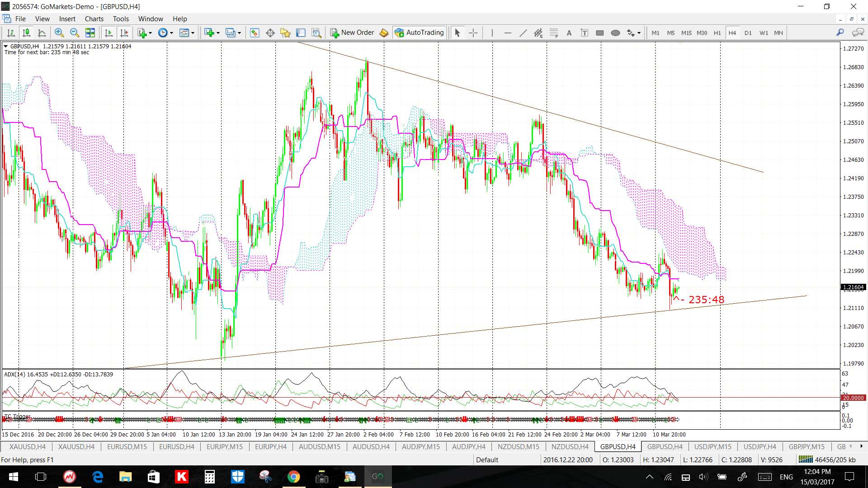Screen dimensions: 868x488
Task: Select the trendline drawing tool
Action: (x=523, y=33)
